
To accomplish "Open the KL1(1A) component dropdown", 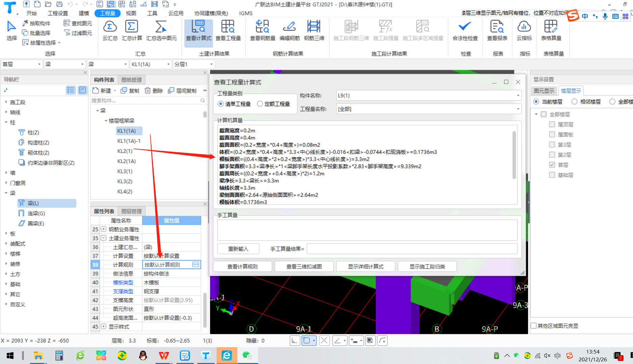I will pyautogui.click(x=150, y=64).
